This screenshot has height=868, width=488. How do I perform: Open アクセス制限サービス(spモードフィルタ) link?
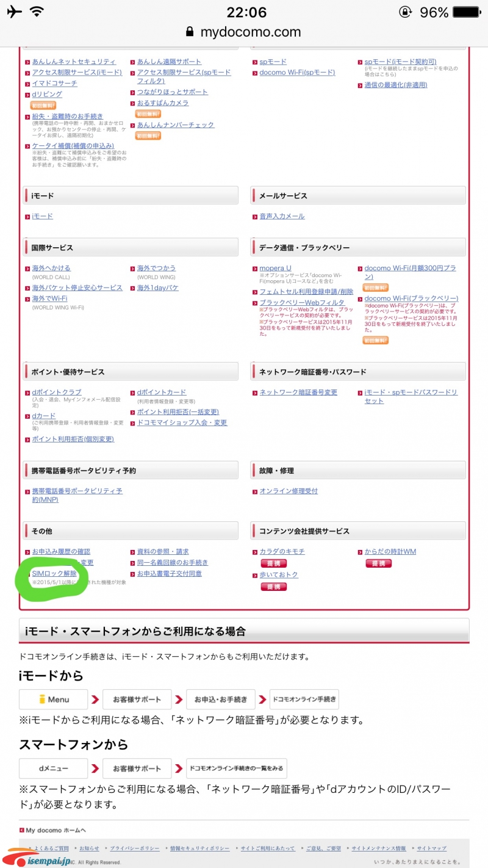(184, 76)
